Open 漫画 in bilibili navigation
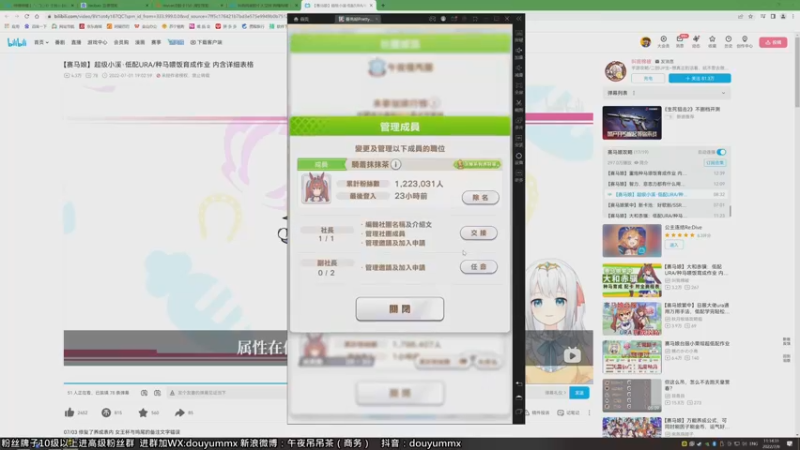The image size is (800, 450). 140,42
